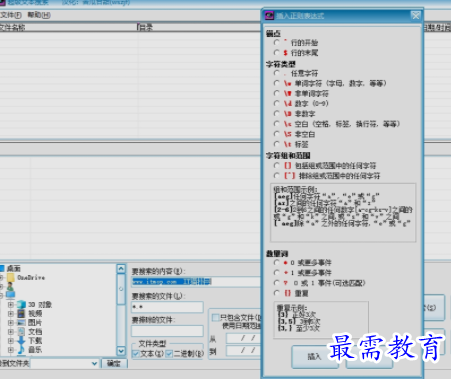Select the ? zero or one quantifier
Screen dimensions: 451x379
pyautogui.click(x=276, y=283)
